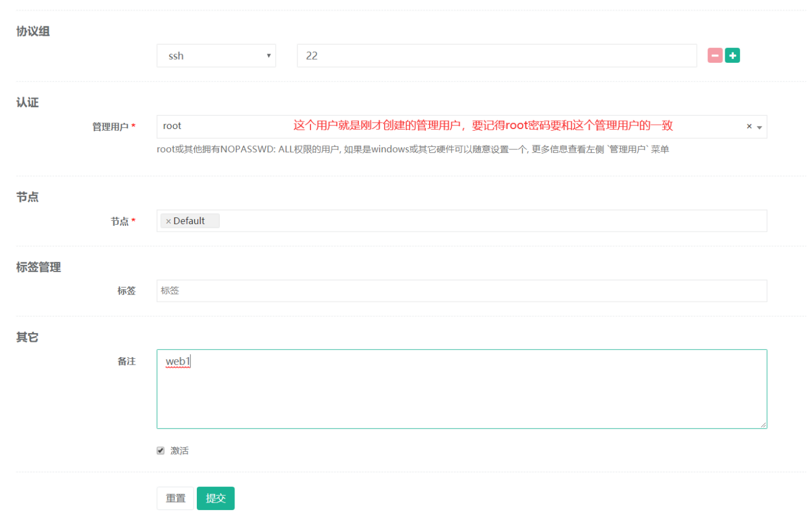Click the 重置 reset button
Screen dimensions: 812x518
tap(175, 498)
